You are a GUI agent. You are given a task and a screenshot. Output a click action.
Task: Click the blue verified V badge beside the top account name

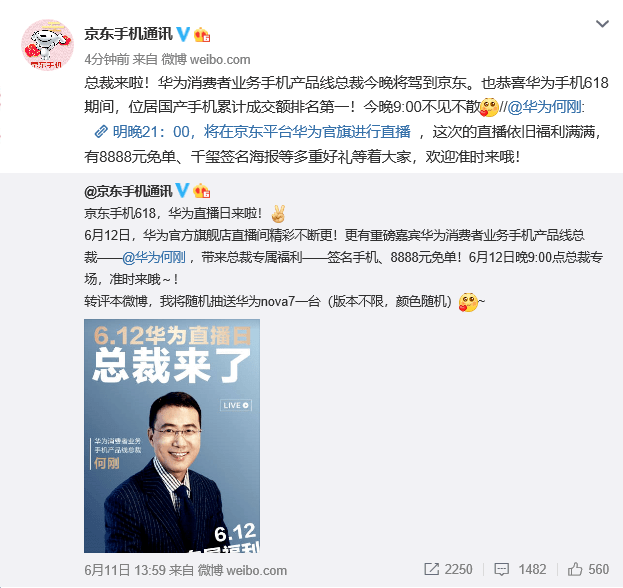tap(183, 34)
